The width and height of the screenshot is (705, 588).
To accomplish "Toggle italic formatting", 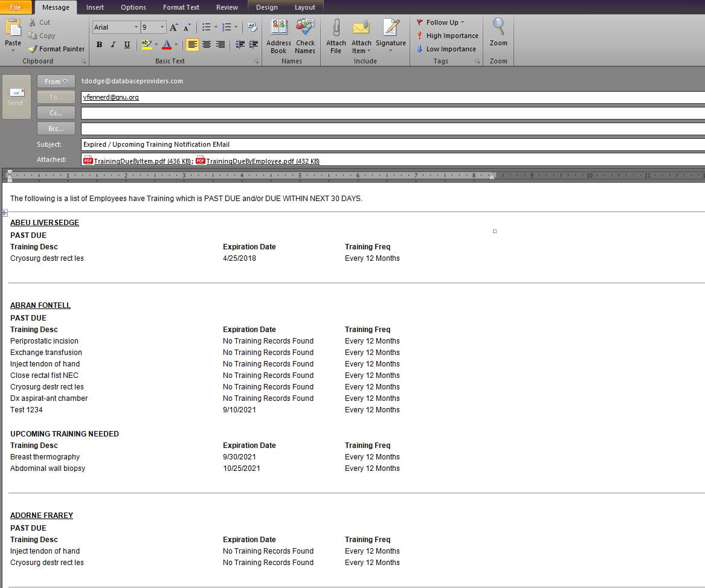I will pos(114,45).
